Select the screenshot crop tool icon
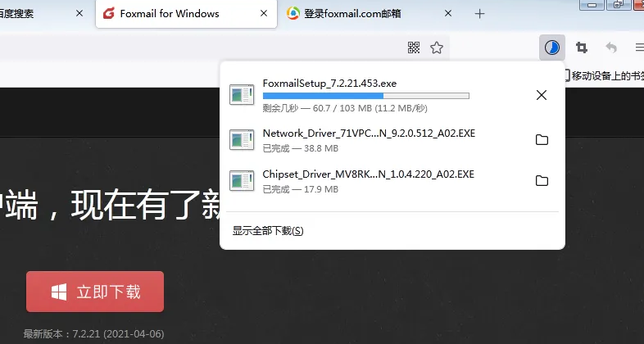The image size is (644, 344). click(x=582, y=48)
